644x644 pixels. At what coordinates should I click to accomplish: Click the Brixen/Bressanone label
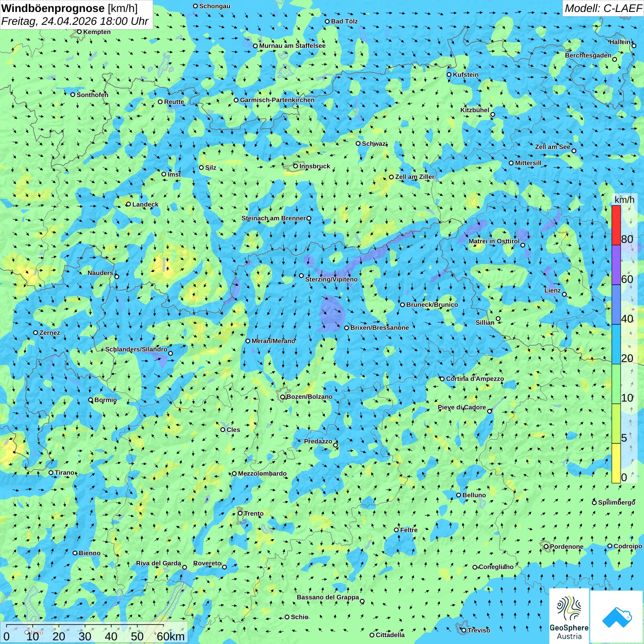coord(379,328)
